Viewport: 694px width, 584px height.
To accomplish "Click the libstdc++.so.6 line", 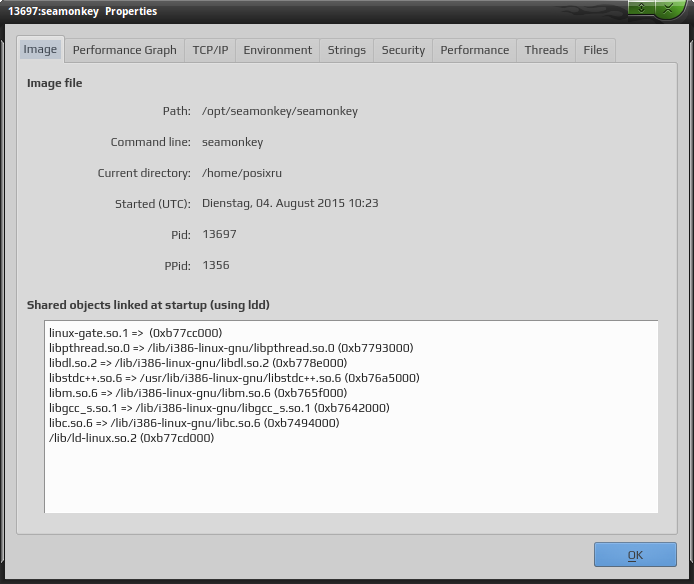I will [234, 378].
